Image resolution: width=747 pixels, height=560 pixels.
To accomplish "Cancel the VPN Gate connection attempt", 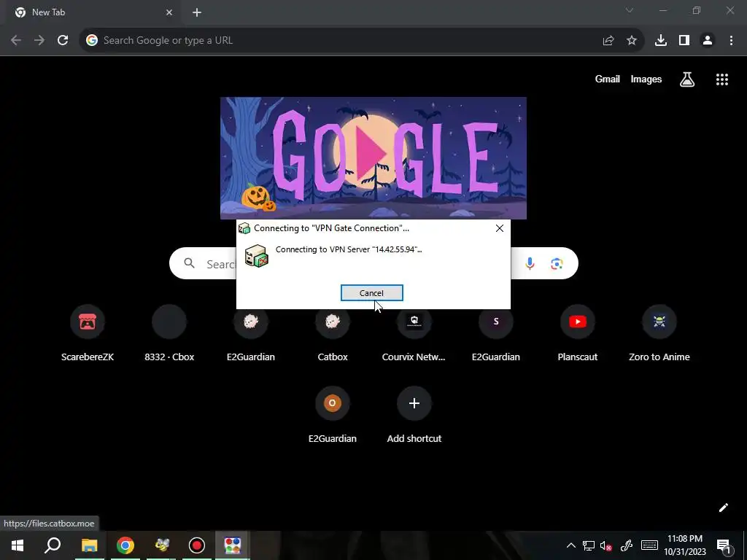I will [x=371, y=293].
